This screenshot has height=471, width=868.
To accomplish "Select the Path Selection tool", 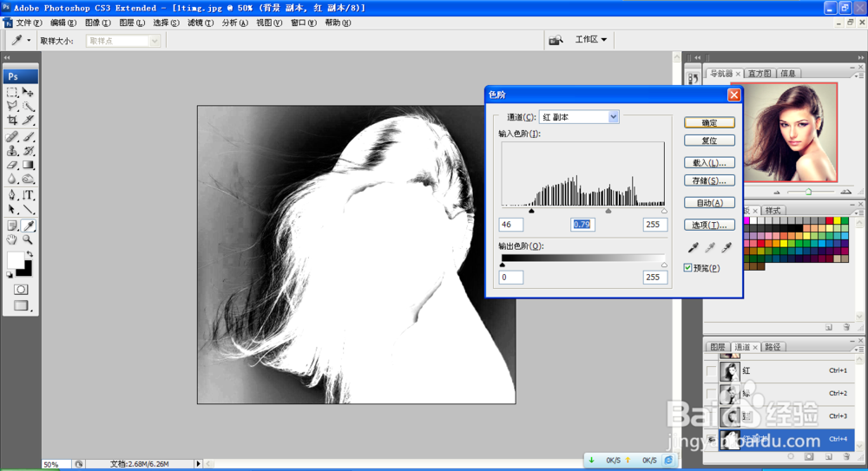I will 12,209.
